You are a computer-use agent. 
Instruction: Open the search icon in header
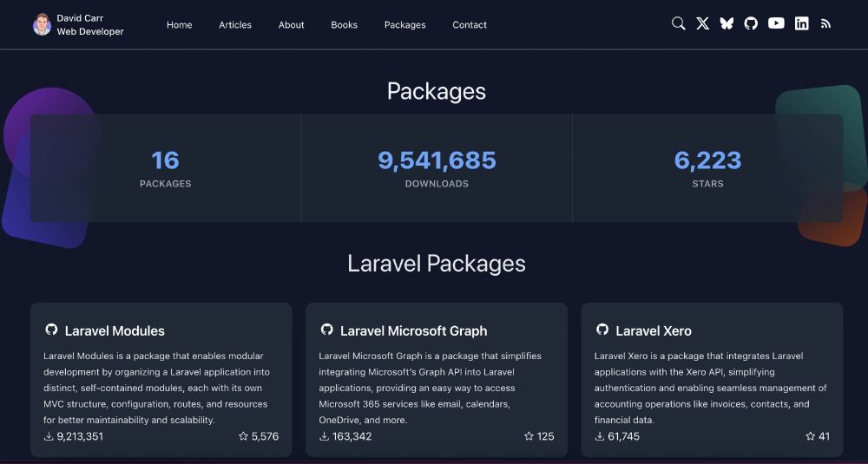tap(679, 24)
